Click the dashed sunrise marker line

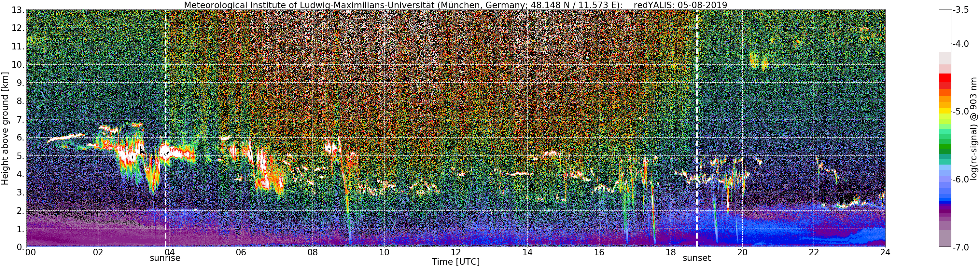(165, 128)
